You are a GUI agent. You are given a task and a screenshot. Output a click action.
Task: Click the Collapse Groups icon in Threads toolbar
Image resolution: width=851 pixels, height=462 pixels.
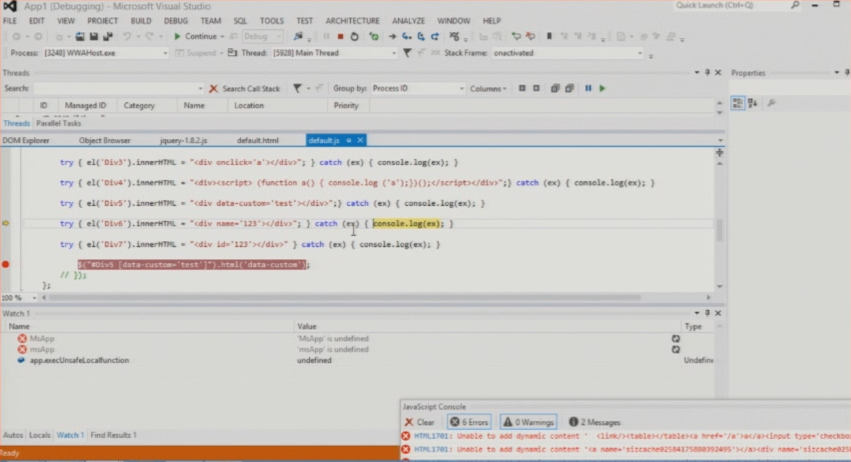(569, 88)
